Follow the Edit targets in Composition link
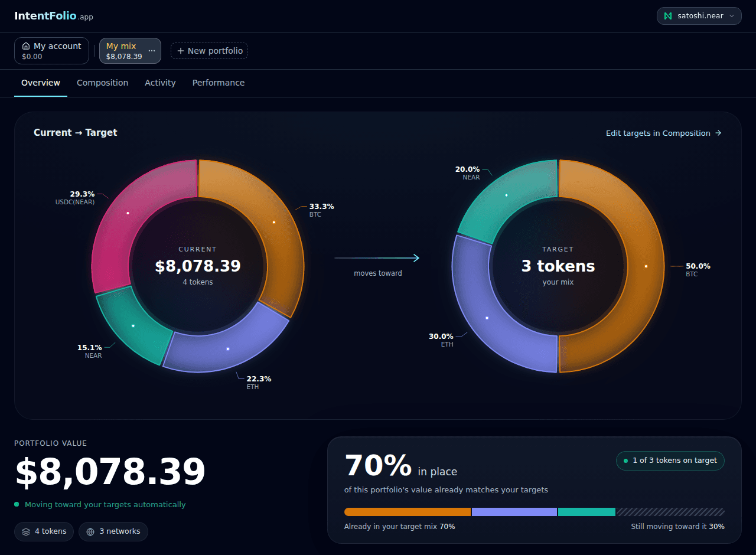Image resolution: width=756 pixels, height=555 pixels. coord(664,133)
